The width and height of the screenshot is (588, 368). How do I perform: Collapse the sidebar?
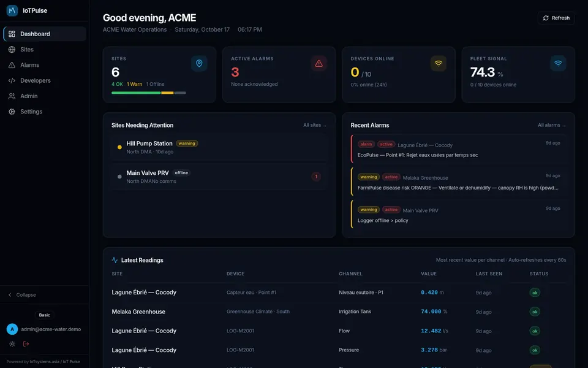click(x=23, y=295)
